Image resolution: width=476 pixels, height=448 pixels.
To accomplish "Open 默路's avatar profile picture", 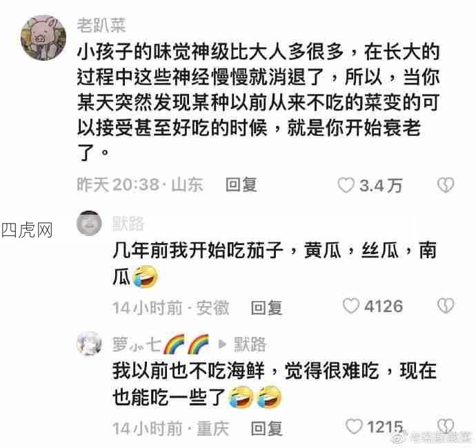I will coord(89,223).
